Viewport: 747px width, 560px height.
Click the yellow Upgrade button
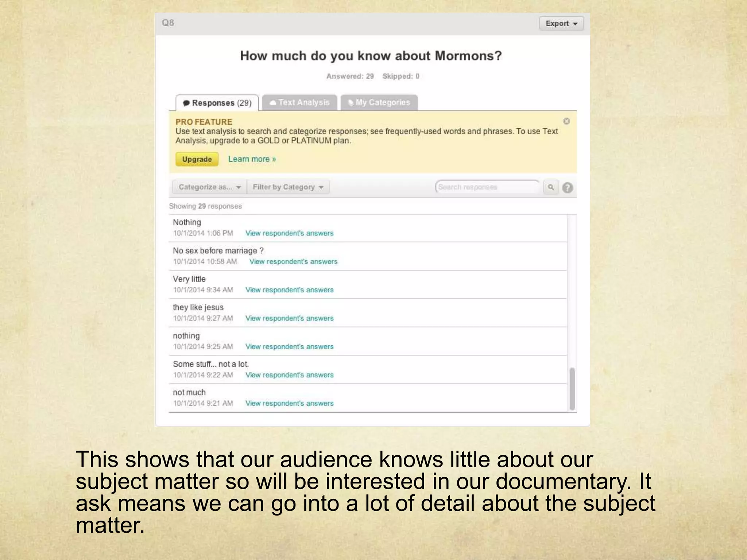point(197,159)
